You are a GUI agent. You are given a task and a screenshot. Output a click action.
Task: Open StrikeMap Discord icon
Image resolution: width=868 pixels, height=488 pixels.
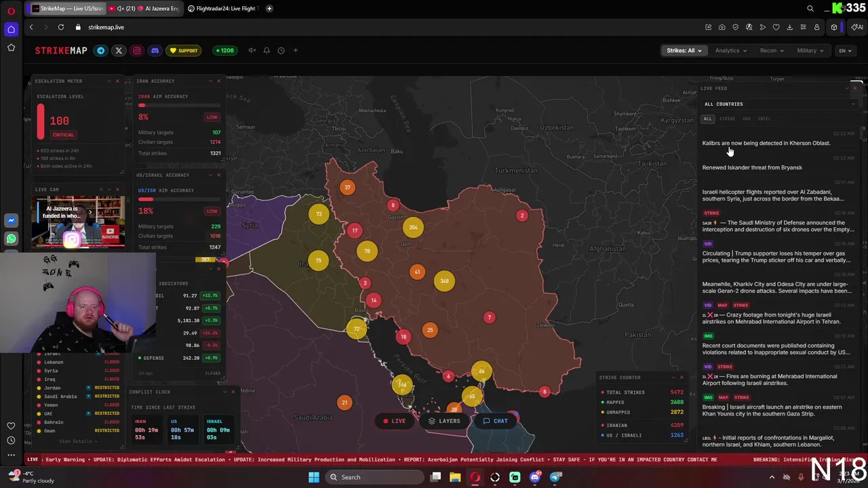[x=155, y=50]
